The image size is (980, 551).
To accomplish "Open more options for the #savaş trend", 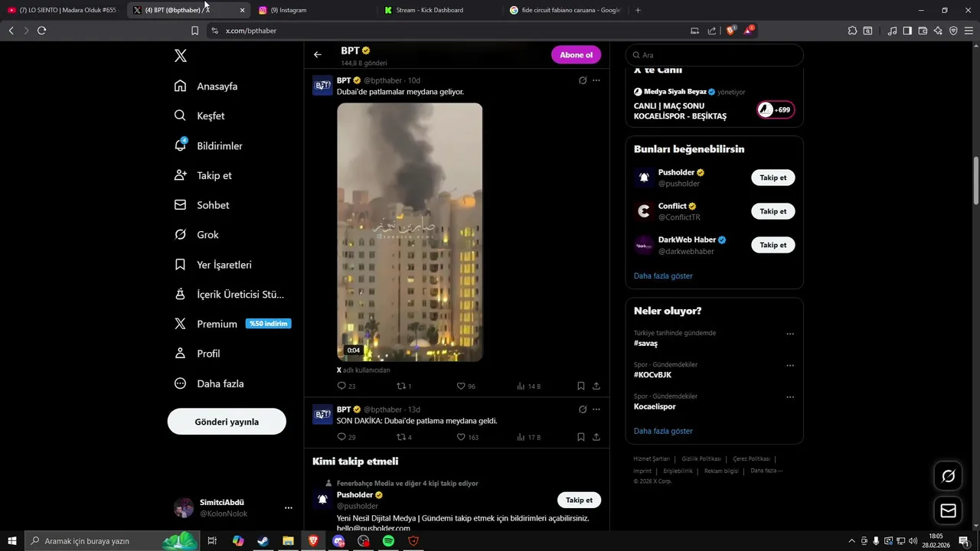I will (790, 334).
